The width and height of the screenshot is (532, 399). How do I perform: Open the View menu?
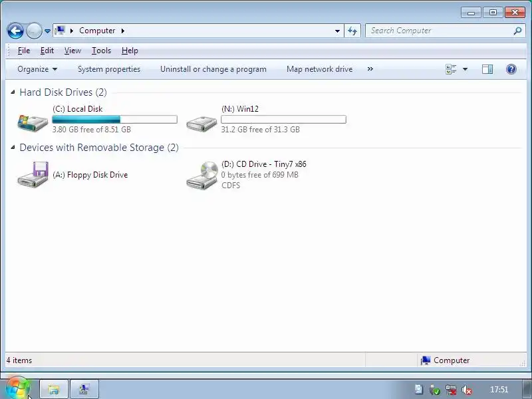point(72,51)
